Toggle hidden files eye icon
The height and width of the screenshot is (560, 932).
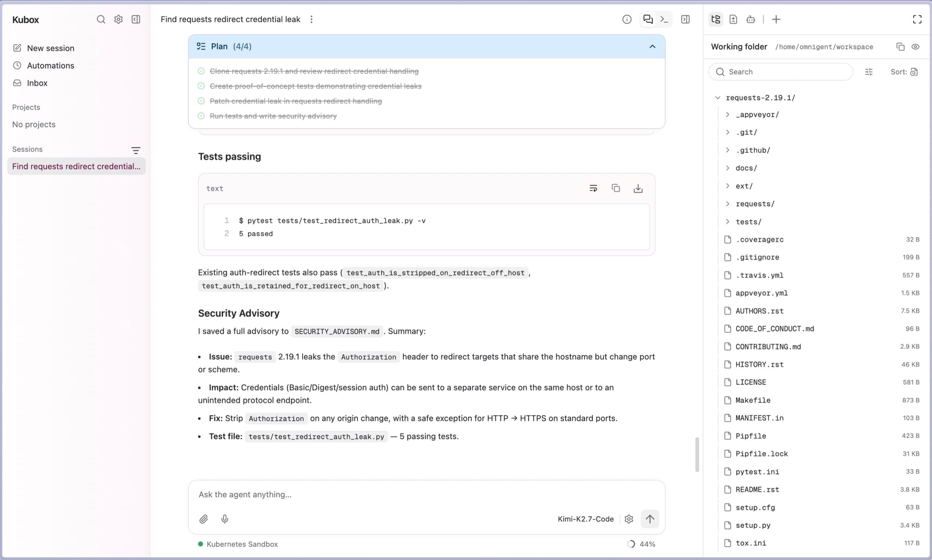pyautogui.click(x=916, y=47)
